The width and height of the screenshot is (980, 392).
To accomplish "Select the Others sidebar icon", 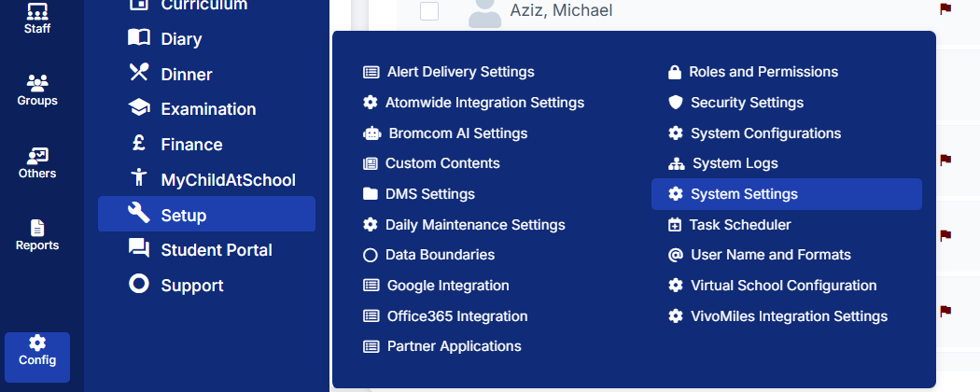I will pos(37,156).
